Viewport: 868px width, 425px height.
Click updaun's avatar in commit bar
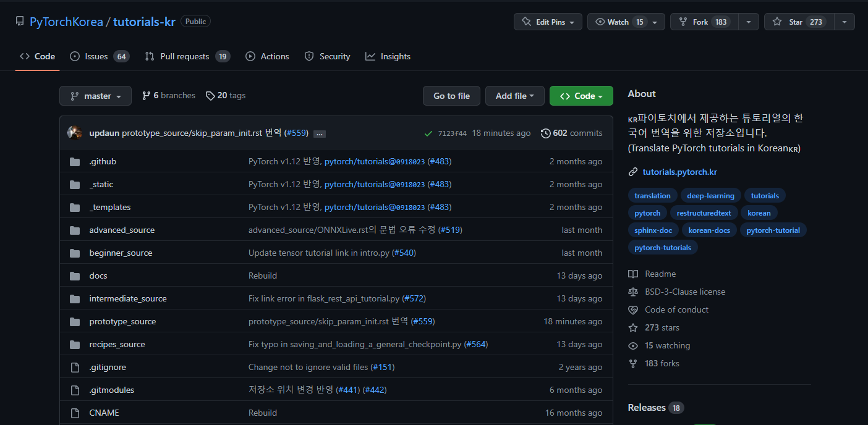coord(75,133)
